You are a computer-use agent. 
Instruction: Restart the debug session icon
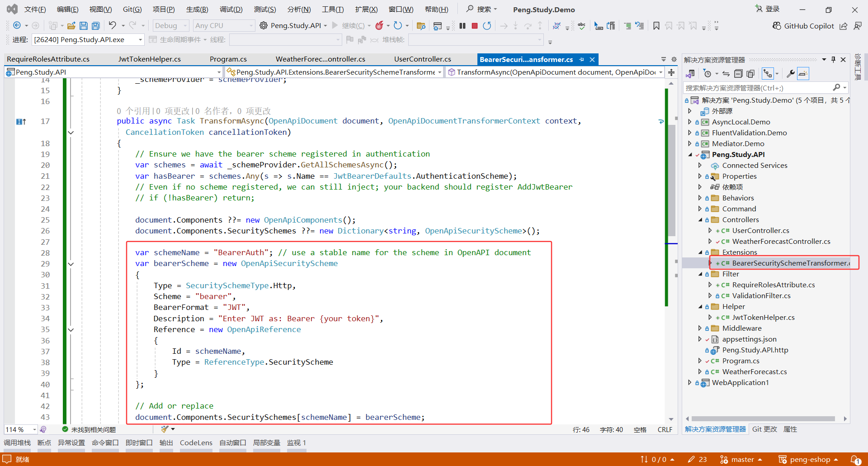[x=487, y=26]
